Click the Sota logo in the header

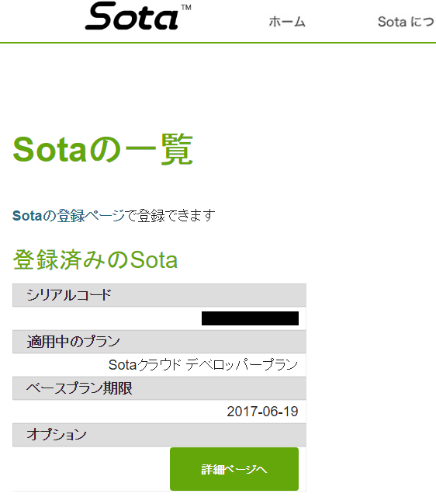click(x=132, y=16)
